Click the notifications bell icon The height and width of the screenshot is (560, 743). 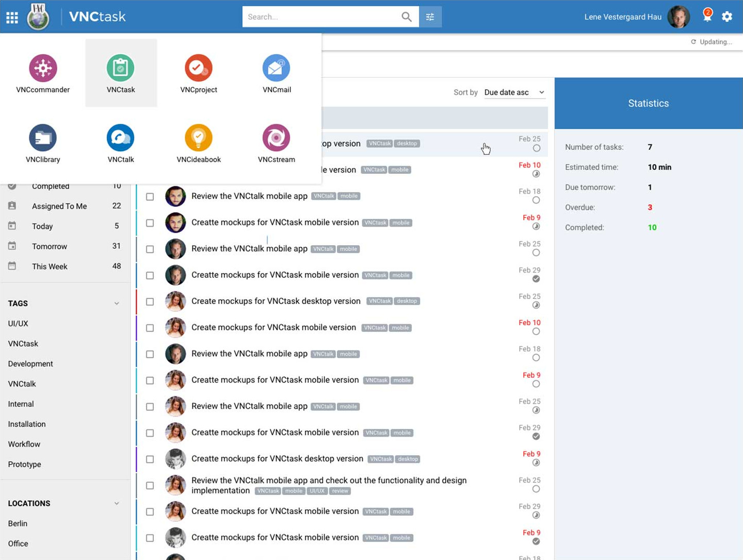pos(707,17)
